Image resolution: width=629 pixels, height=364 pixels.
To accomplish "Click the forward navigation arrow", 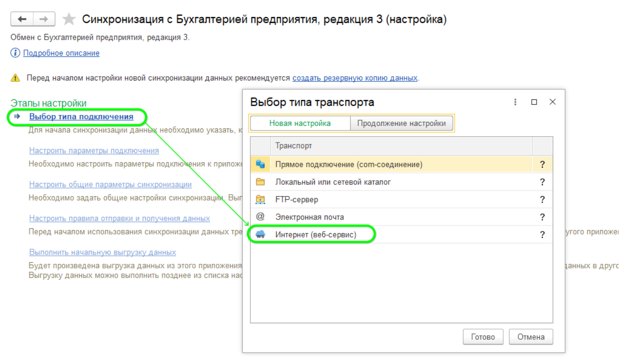I will point(44,19).
